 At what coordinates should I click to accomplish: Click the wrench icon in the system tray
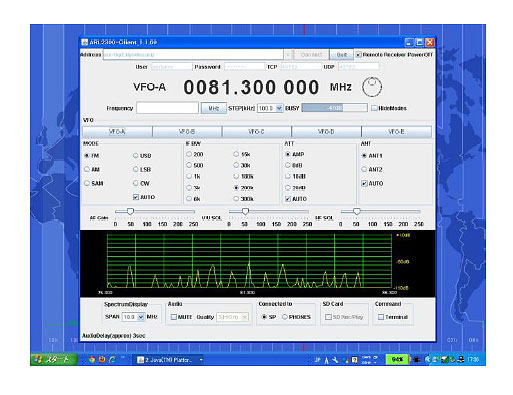click(335, 360)
